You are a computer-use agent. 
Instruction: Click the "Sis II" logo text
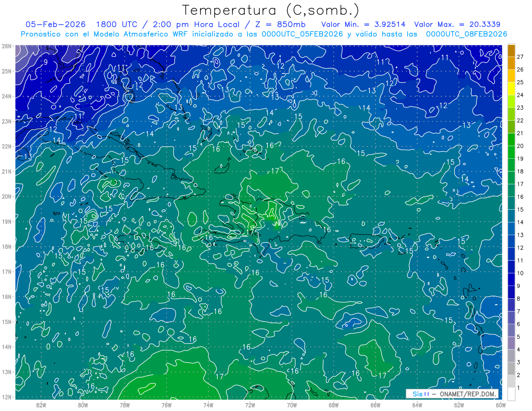[421, 394]
